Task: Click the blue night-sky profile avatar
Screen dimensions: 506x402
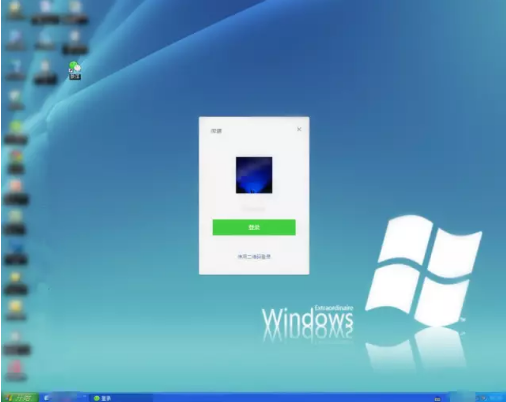Action: (254, 175)
